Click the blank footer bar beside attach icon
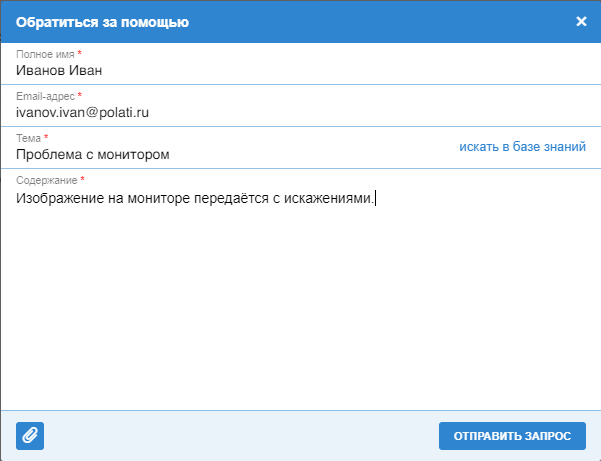601x461 pixels. [x=240, y=436]
